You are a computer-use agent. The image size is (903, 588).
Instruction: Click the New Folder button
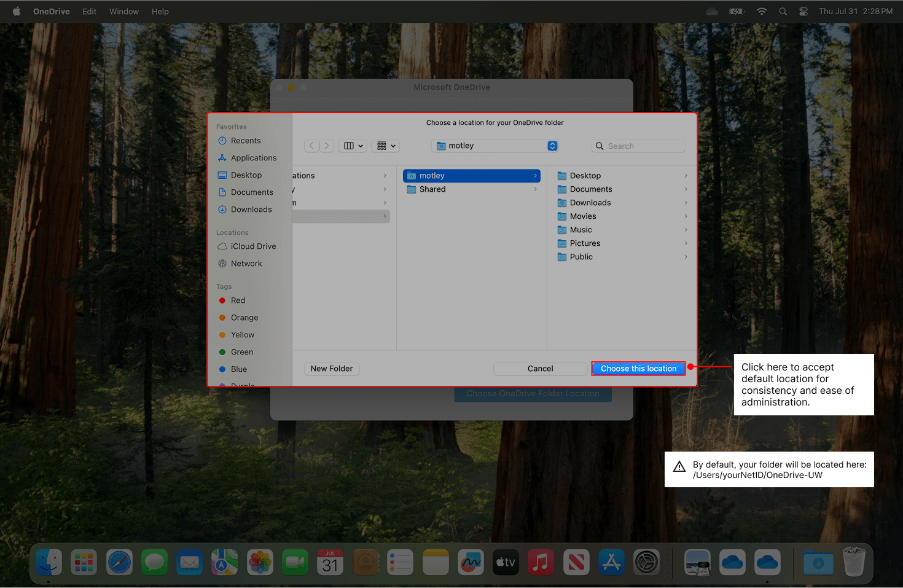pyautogui.click(x=332, y=369)
